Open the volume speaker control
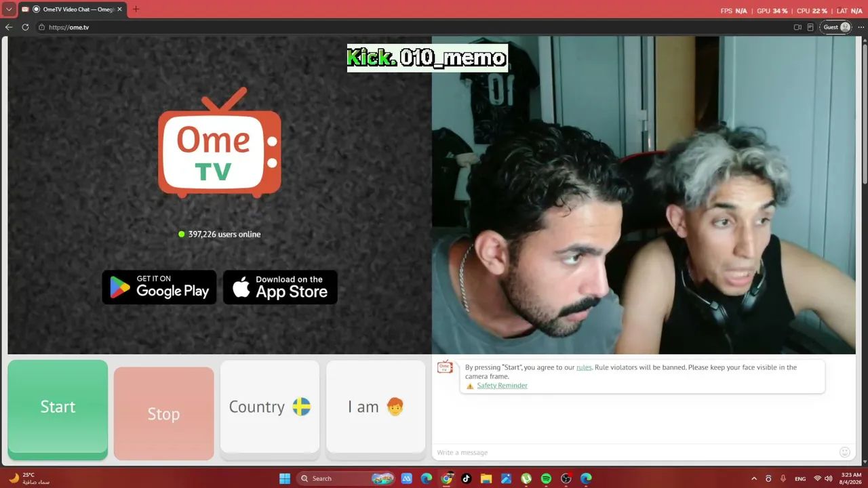 [828, 479]
